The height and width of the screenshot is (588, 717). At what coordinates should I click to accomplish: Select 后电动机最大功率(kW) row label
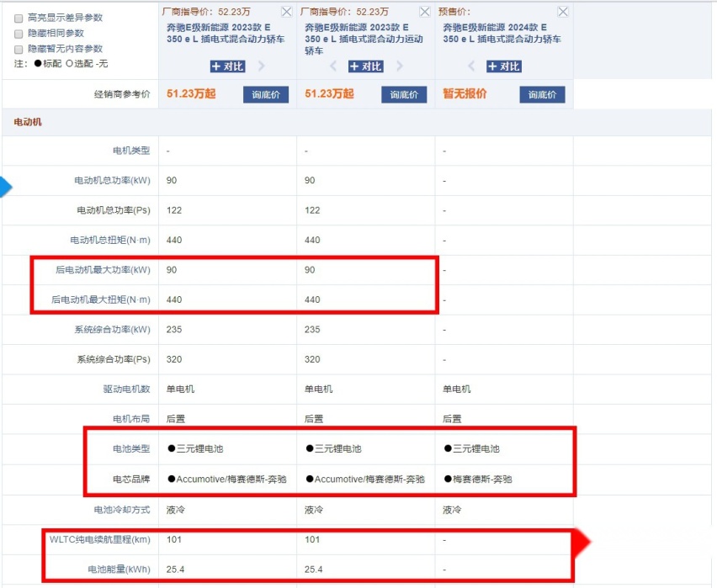(103, 270)
